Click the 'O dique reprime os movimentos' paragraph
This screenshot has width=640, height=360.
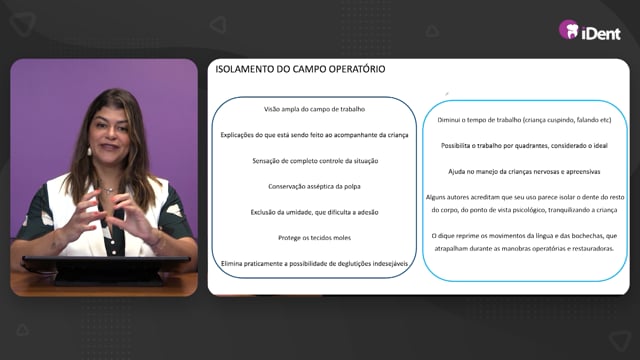point(524,242)
